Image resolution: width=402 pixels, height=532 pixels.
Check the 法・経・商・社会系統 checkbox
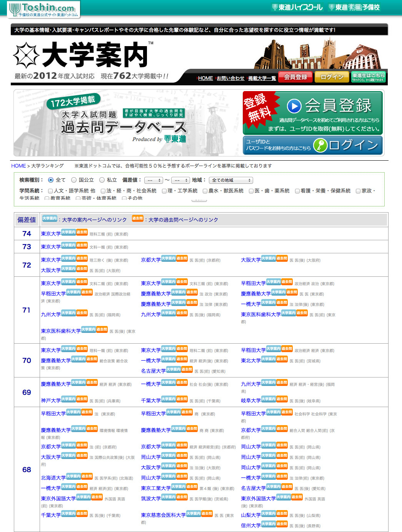click(x=103, y=191)
